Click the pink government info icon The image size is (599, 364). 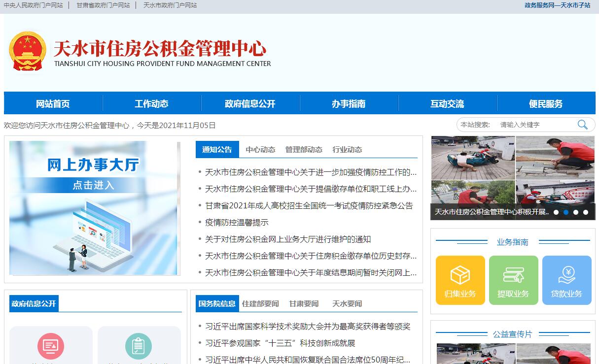click(x=51, y=346)
